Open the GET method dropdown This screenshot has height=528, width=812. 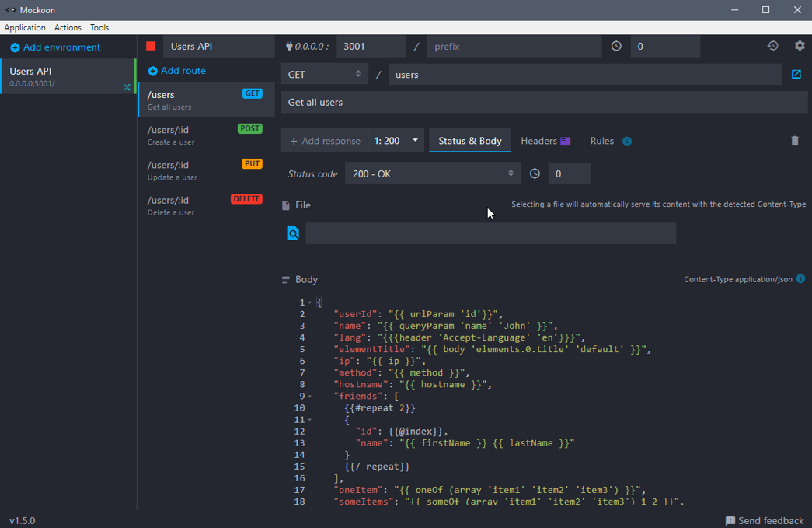[x=324, y=75]
